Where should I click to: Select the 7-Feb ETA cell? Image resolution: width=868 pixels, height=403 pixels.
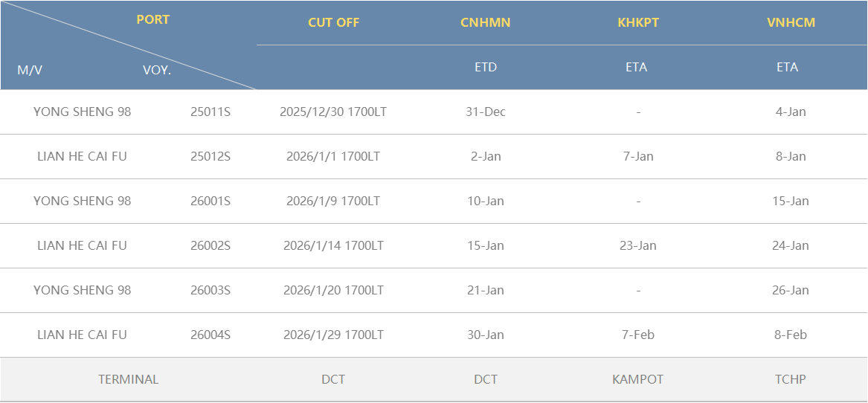tap(638, 335)
